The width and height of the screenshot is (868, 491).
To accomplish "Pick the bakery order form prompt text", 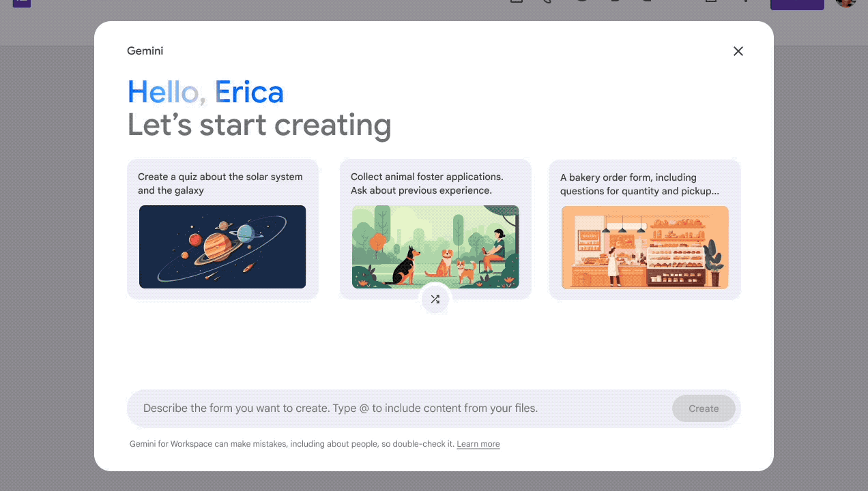I will tap(639, 184).
